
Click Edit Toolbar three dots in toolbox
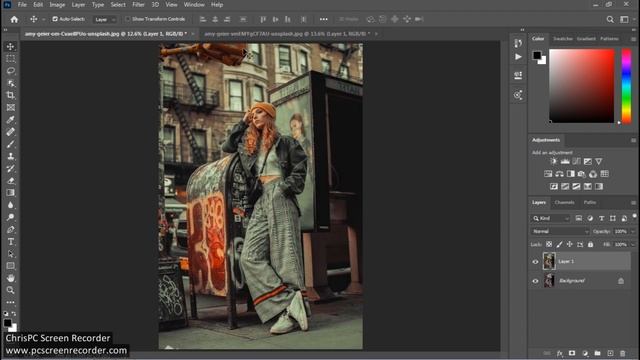11,302
